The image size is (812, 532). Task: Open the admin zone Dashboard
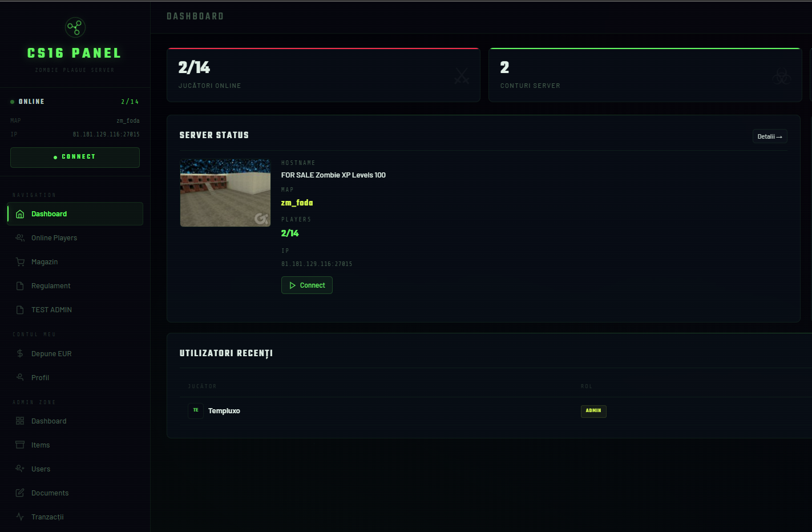pyautogui.click(x=49, y=421)
